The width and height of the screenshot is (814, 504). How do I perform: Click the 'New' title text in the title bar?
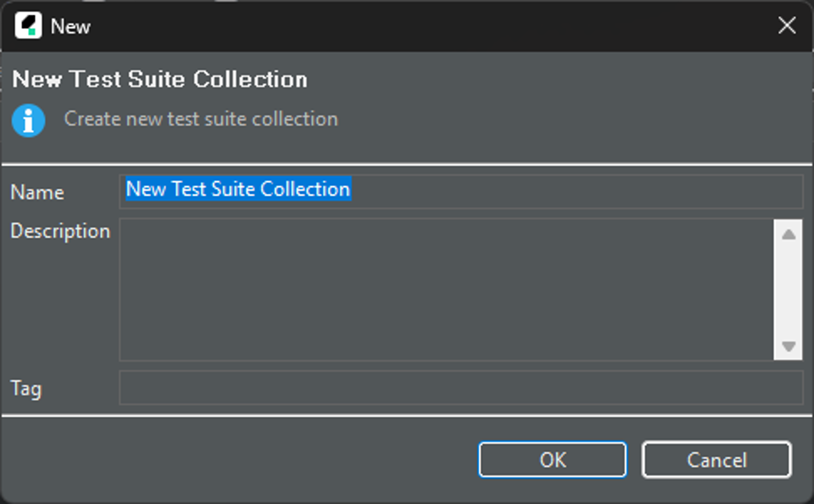[70, 26]
